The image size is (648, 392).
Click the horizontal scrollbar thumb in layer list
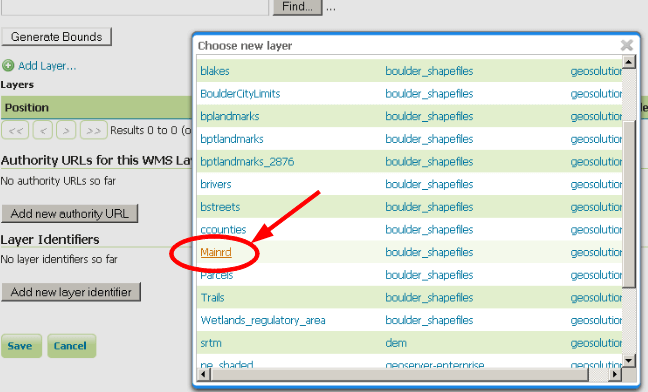399,374
